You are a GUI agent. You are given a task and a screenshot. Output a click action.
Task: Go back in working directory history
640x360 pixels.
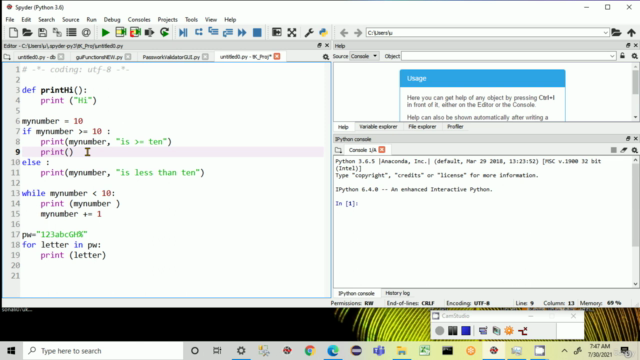[x=344, y=33]
